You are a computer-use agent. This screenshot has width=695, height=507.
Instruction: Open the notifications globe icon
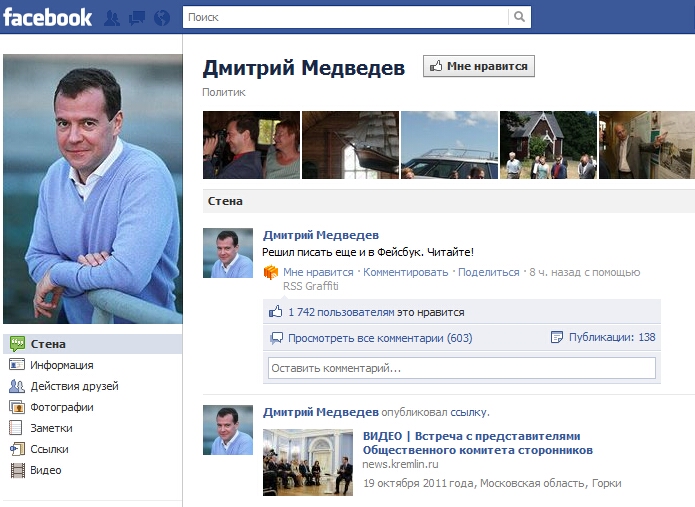click(x=162, y=18)
